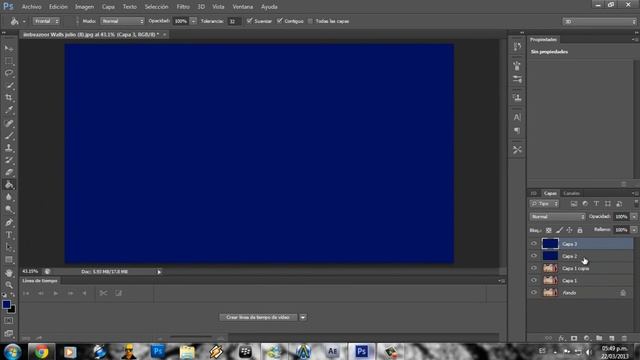Image resolution: width=640 pixels, height=360 pixels.
Task: Select the Eraser tool
Action: [x=9, y=172]
